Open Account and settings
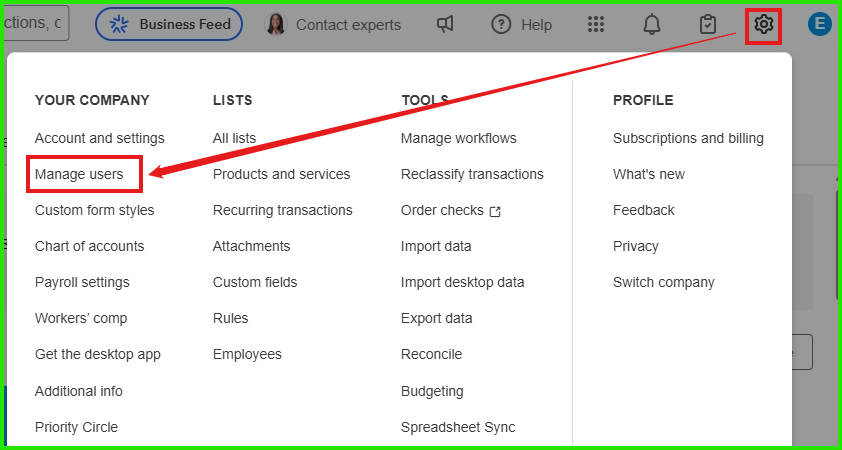 pyautogui.click(x=99, y=138)
